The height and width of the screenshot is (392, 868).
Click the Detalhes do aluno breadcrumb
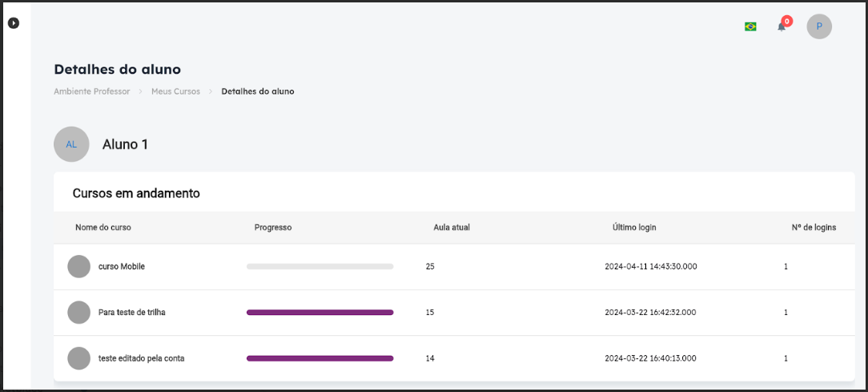(258, 91)
